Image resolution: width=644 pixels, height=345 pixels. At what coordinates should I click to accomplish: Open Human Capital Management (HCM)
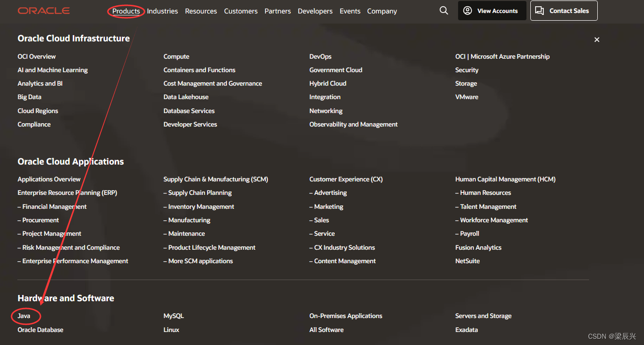pyautogui.click(x=505, y=179)
